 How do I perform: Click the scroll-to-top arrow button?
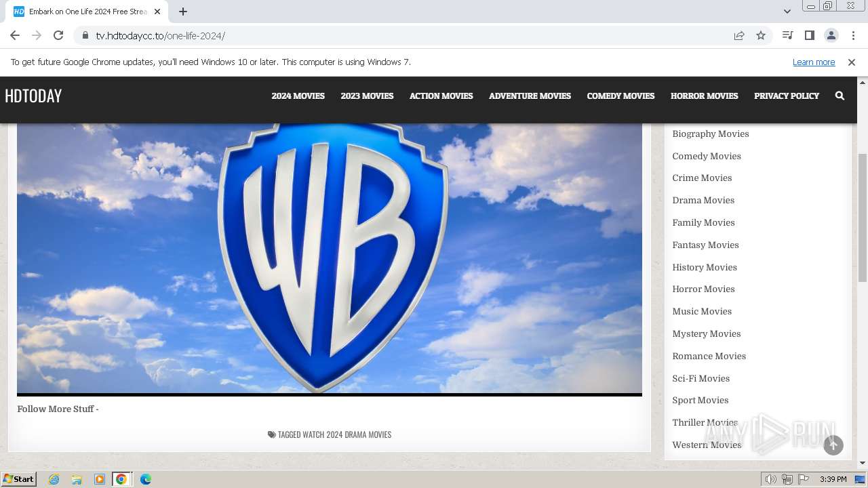coord(833,445)
